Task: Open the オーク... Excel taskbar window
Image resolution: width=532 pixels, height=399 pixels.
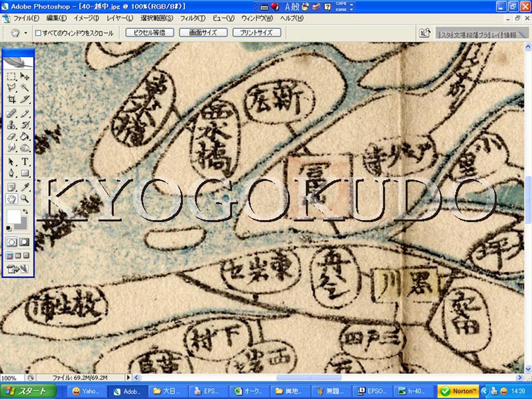Action: [x=249, y=392]
